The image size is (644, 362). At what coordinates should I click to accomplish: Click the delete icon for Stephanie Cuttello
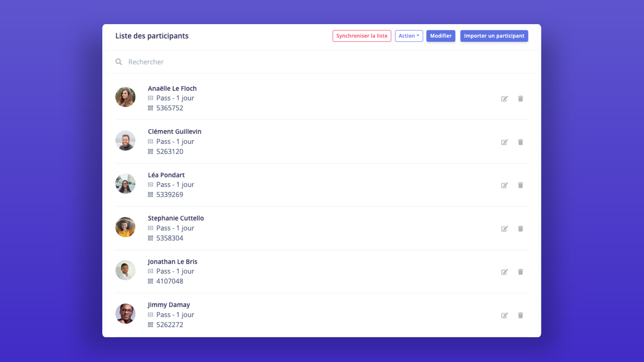[x=521, y=229]
